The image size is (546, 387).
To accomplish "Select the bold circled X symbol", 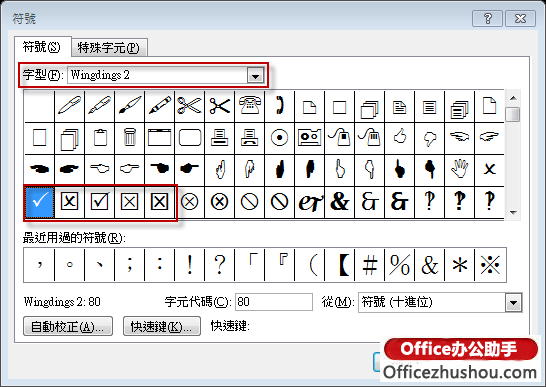I will (x=219, y=202).
